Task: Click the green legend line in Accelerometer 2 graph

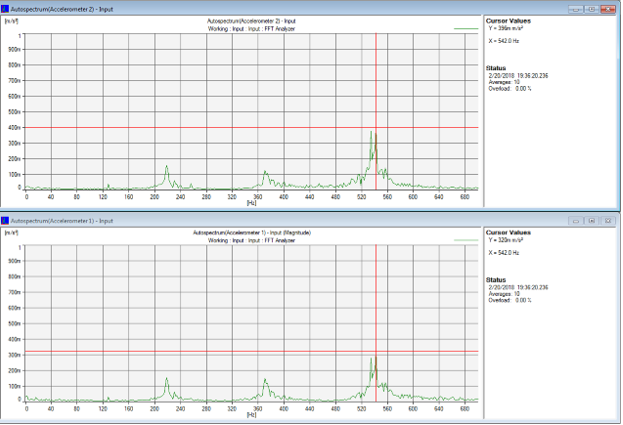Action: pos(465,29)
